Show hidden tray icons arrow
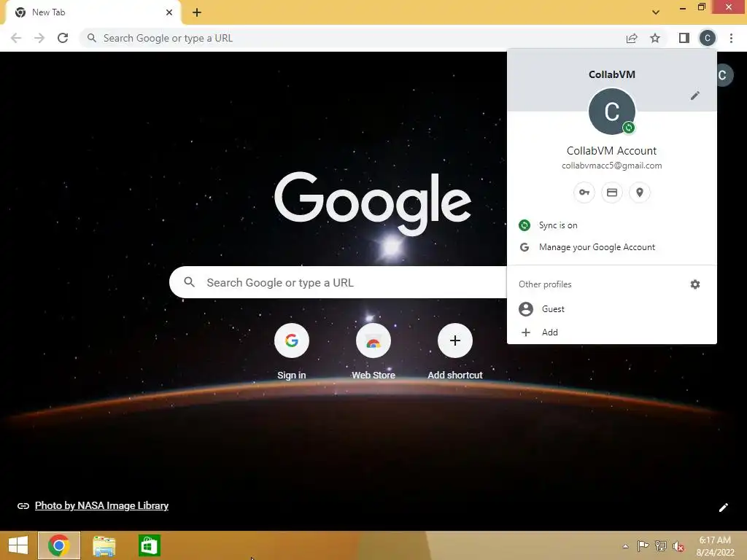The height and width of the screenshot is (560, 747). [x=625, y=546]
